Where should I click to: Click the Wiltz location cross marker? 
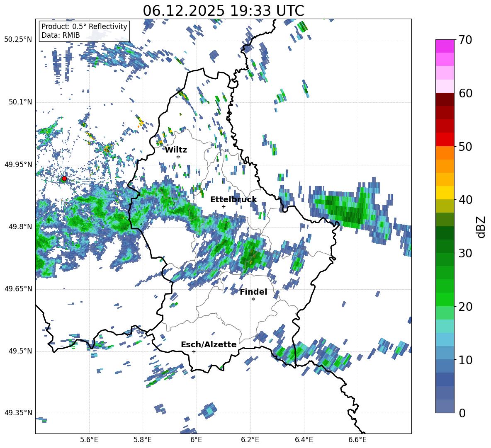tap(178, 157)
